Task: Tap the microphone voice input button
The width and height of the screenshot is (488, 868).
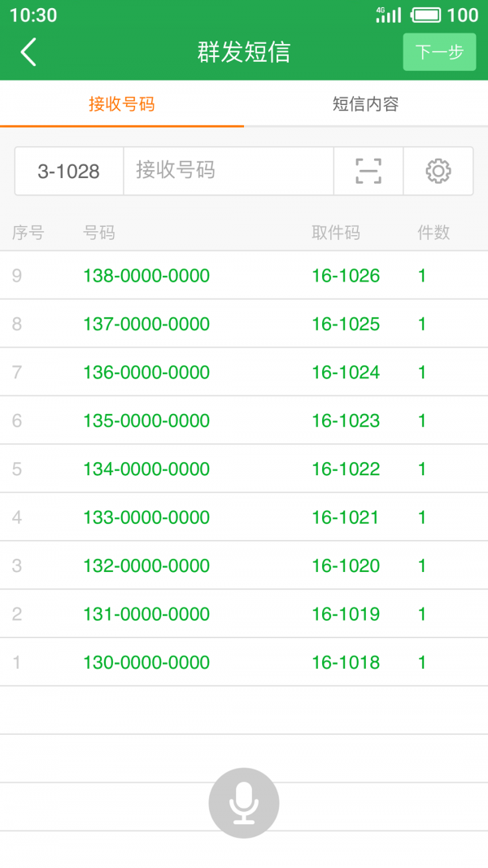Action: pyautogui.click(x=244, y=803)
